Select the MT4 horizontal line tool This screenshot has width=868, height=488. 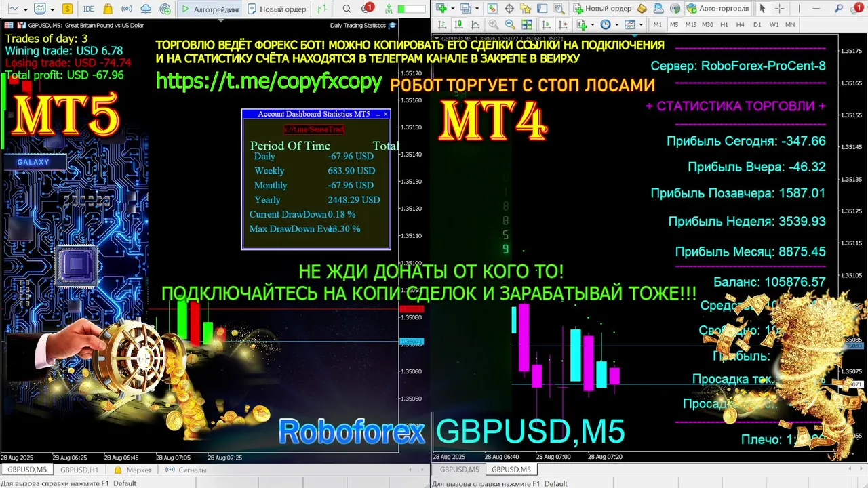coord(816,8)
